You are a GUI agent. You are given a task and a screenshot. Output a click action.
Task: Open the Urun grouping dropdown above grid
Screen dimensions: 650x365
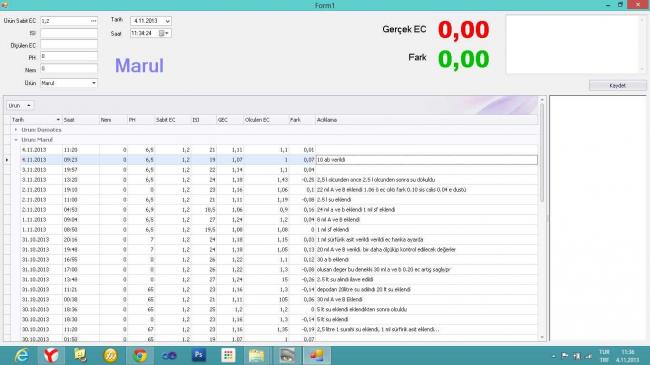tap(19, 106)
